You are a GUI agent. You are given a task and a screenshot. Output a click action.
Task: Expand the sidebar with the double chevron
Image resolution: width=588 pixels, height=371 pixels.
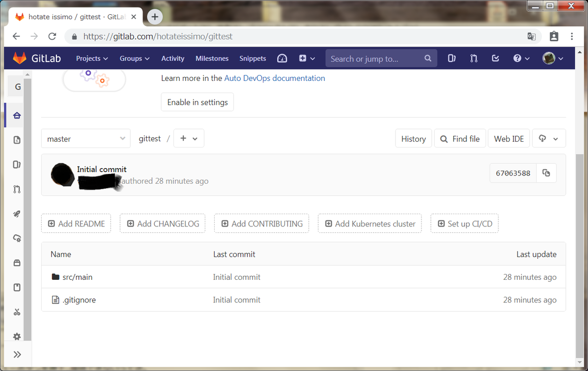click(17, 354)
